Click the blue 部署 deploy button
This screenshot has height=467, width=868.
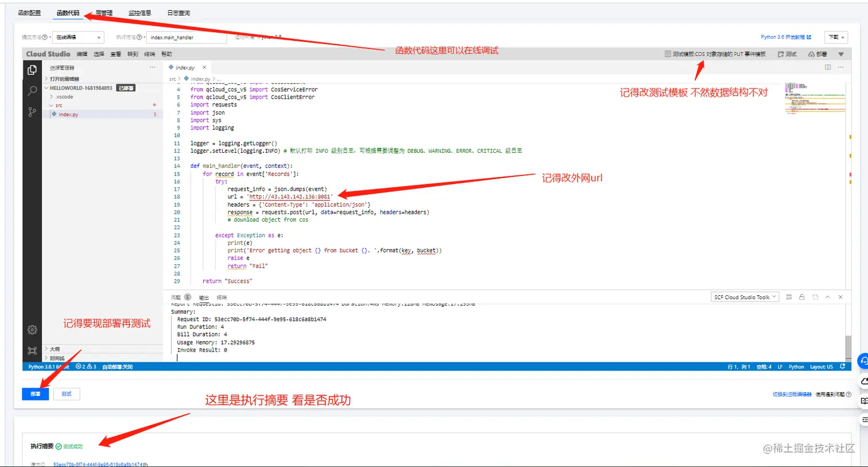point(36,394)
